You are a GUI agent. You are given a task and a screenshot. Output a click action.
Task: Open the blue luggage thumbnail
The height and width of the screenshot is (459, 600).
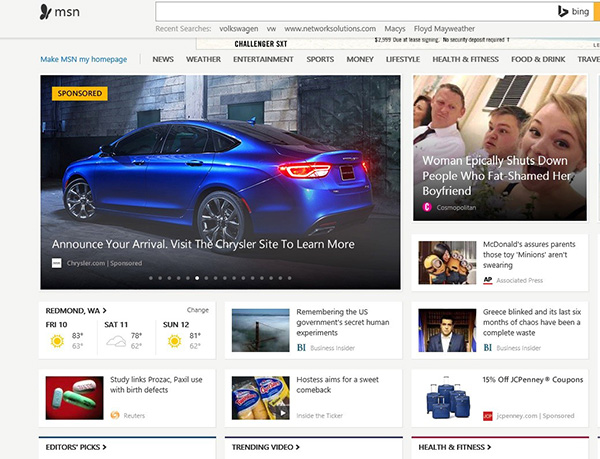tap(447, 398)
